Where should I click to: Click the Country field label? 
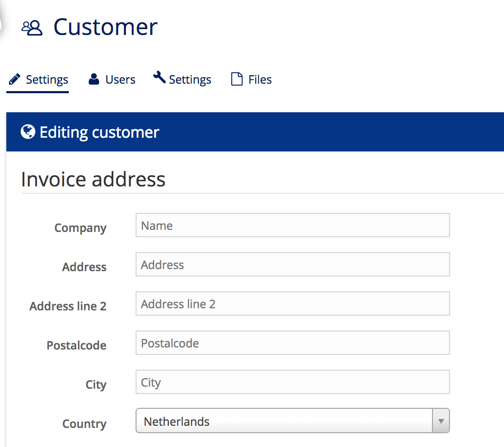point(84,424)
